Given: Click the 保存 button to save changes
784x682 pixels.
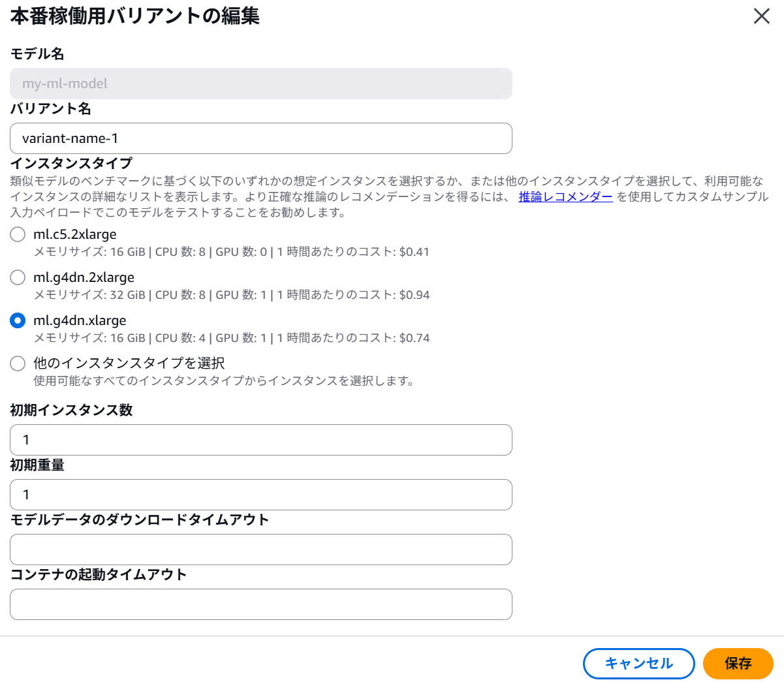Looking at the screenshot, I should tap(738, 663).
